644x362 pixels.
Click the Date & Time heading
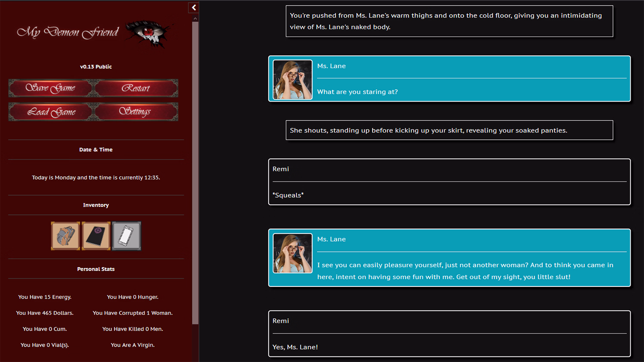[x=96, y=150]
